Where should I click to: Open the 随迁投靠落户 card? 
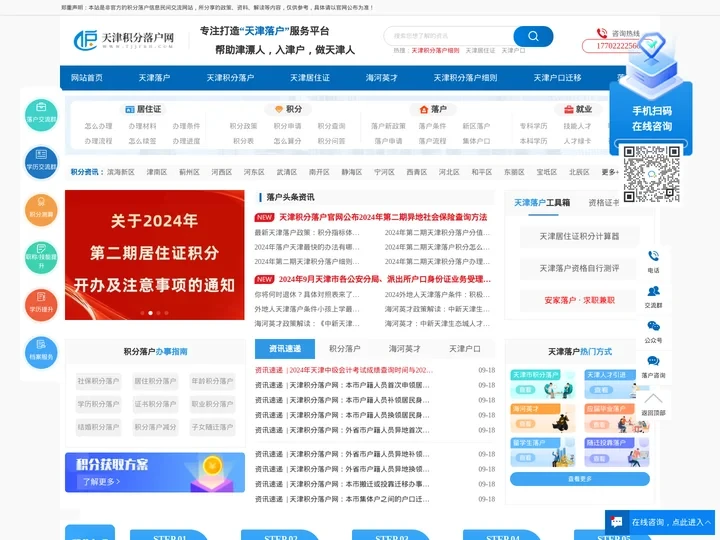click(617, 452)
